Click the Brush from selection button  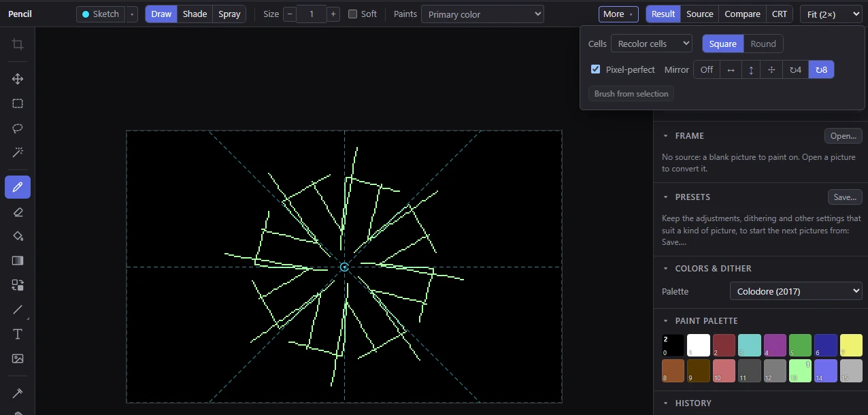tap(631, 94)
